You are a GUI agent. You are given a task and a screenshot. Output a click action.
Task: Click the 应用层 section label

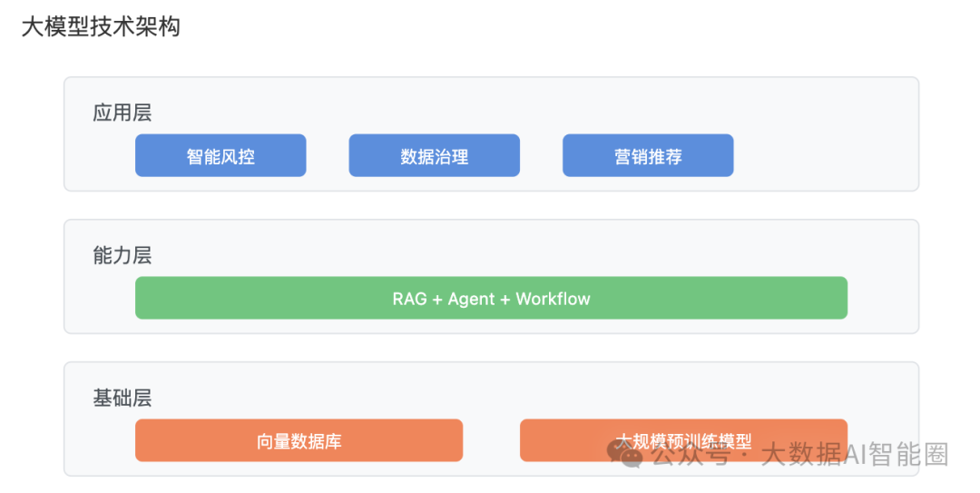[x=122, y=113]
